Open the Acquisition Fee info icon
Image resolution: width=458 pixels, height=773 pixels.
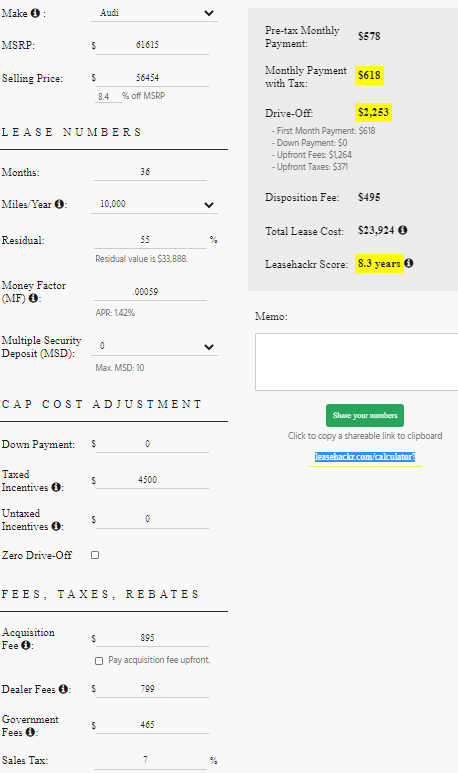point(26,645)
